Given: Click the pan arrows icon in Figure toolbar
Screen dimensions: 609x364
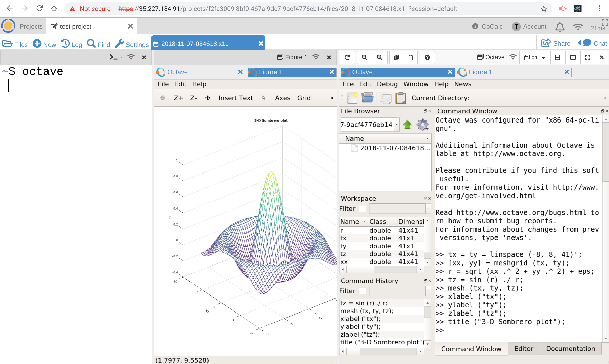Looking at the screenshot, I should 207,98.
